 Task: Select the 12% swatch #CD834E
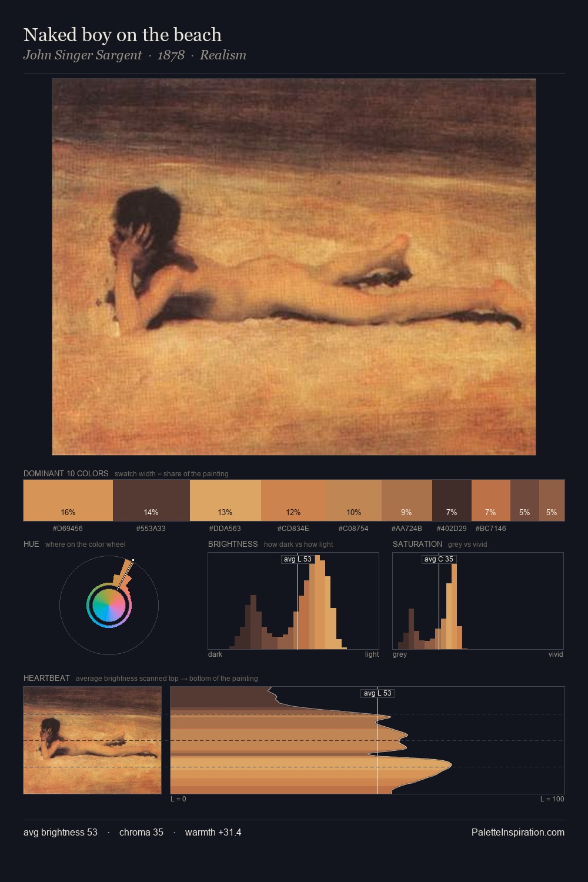pyautogui.click(x=293, y=500)
